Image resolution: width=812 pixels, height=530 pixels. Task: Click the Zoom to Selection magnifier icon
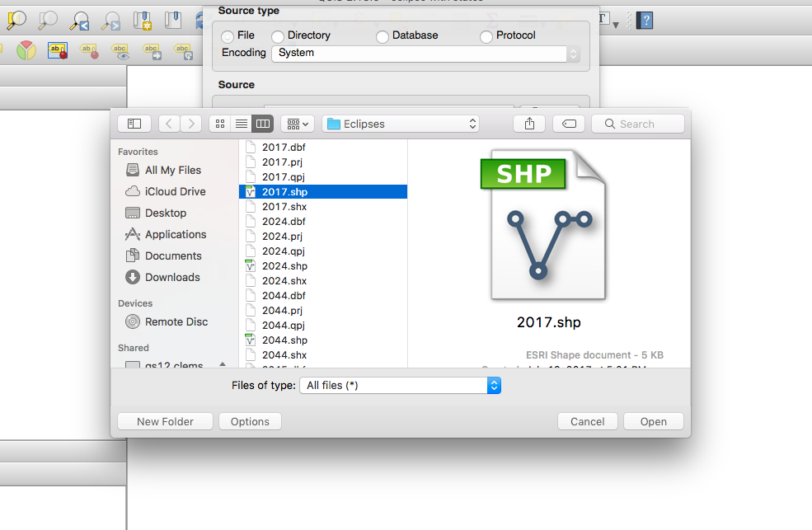point(16,20)
